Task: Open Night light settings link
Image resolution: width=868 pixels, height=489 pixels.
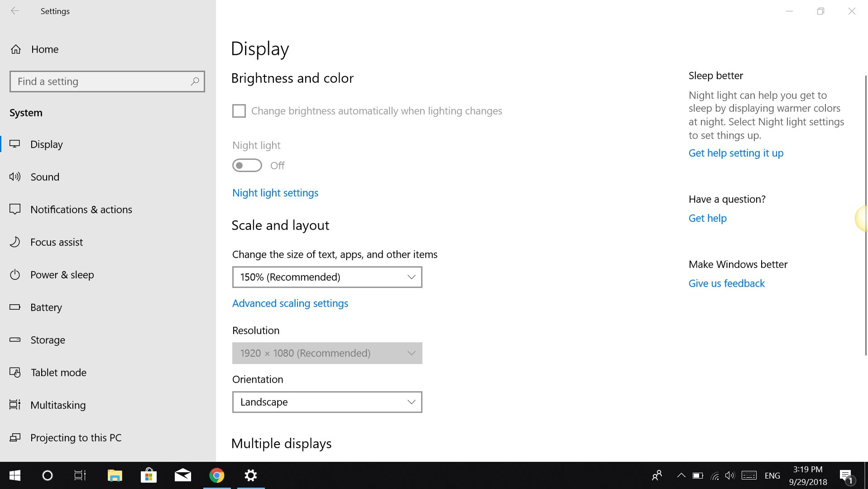Action: tap(275, 193)
